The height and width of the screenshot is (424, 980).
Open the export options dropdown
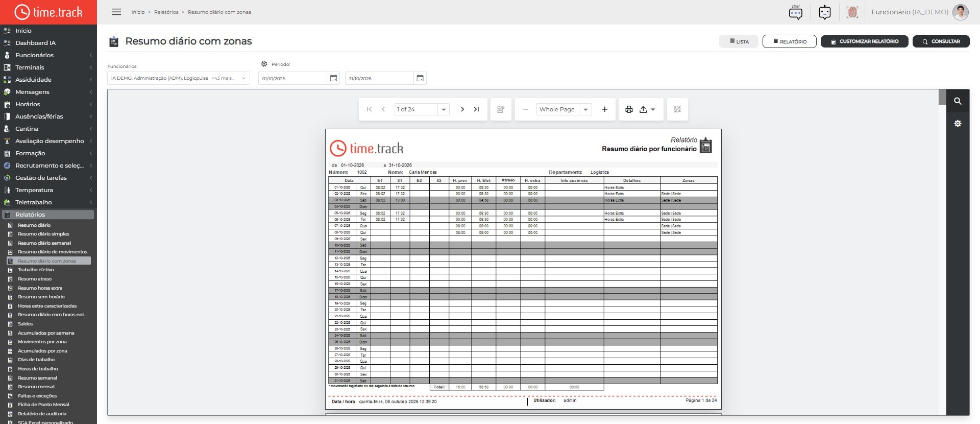(x=647, y=109)
